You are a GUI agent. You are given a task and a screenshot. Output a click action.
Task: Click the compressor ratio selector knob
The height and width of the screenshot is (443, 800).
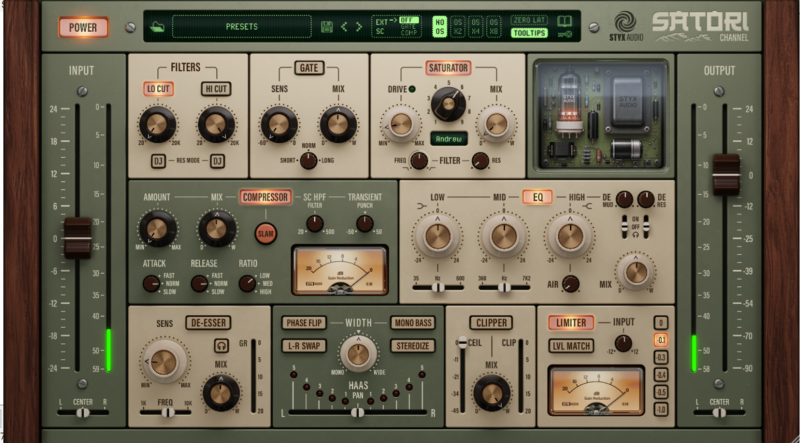[x=247, y=283]
